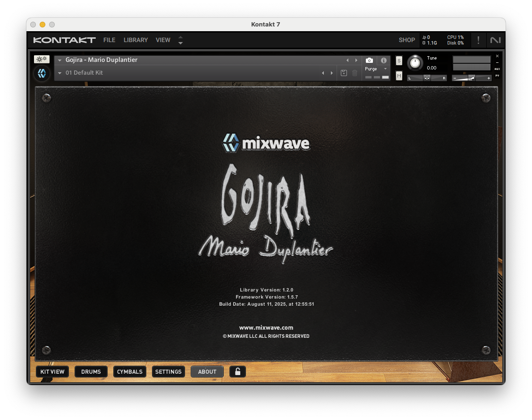This screenshot has width=532, height=420.
Task: Solo the instrument with S button
Action: click(399, 60)
